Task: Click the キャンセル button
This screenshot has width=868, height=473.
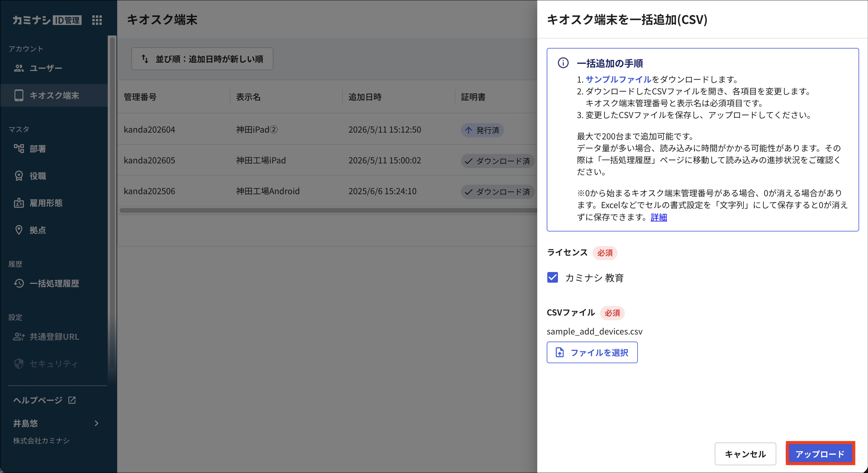Action: [x=745, y=454]
